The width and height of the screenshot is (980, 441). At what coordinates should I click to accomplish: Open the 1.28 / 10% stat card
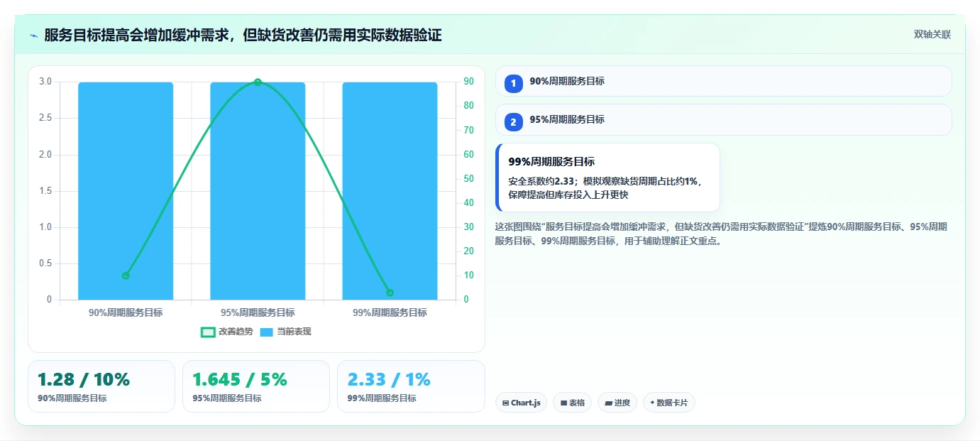[101, 386]
